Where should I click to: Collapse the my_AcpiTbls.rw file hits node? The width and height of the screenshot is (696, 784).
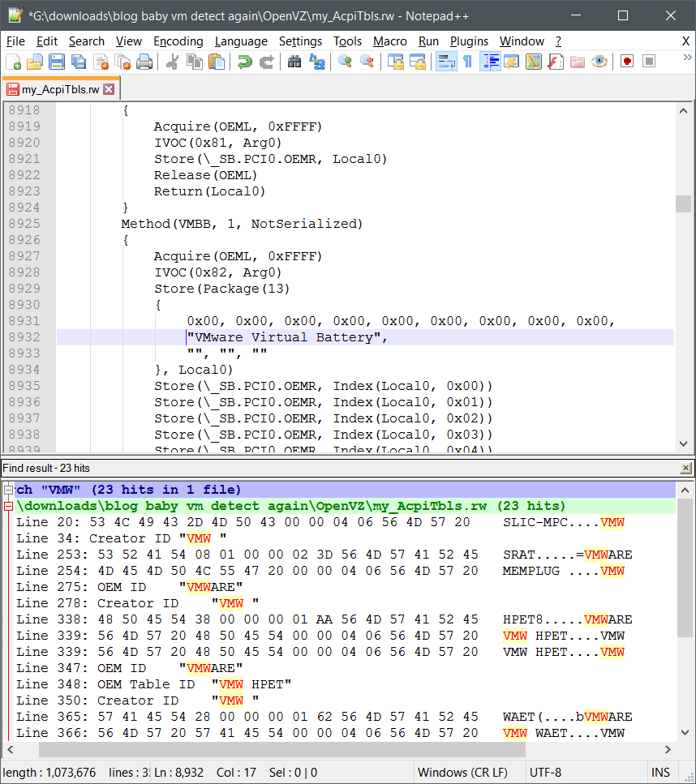point(8,506)
